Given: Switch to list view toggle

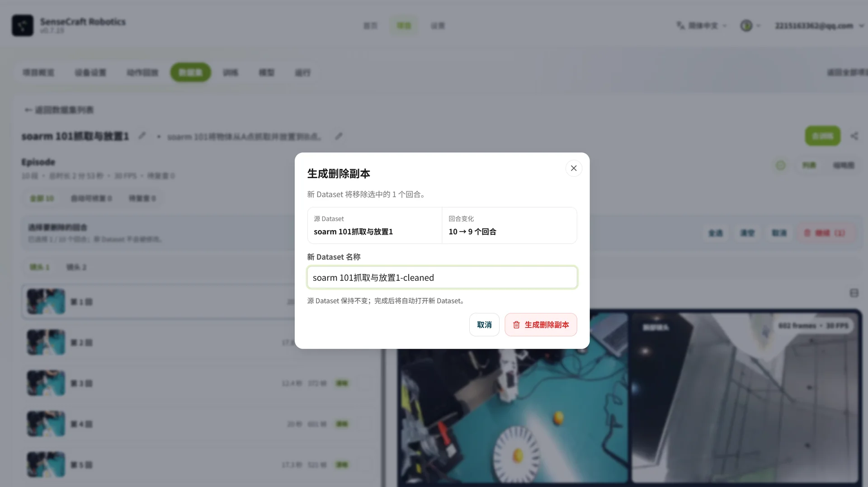Looking at the screenshot, I should click(809, 165).
